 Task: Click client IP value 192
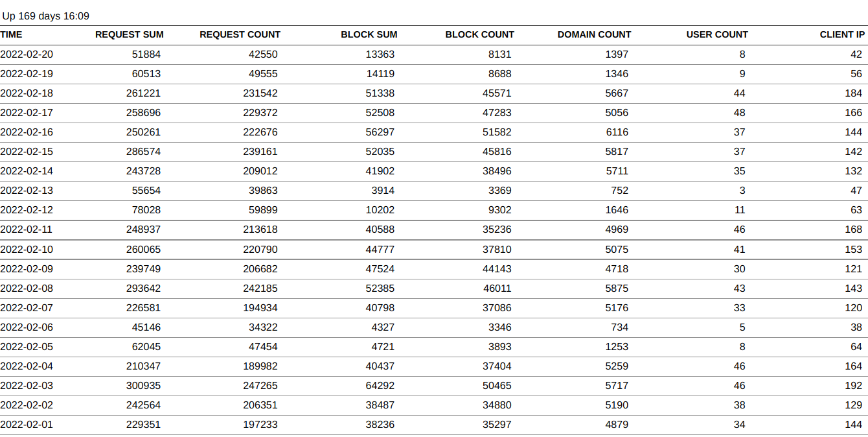point(853,386)
